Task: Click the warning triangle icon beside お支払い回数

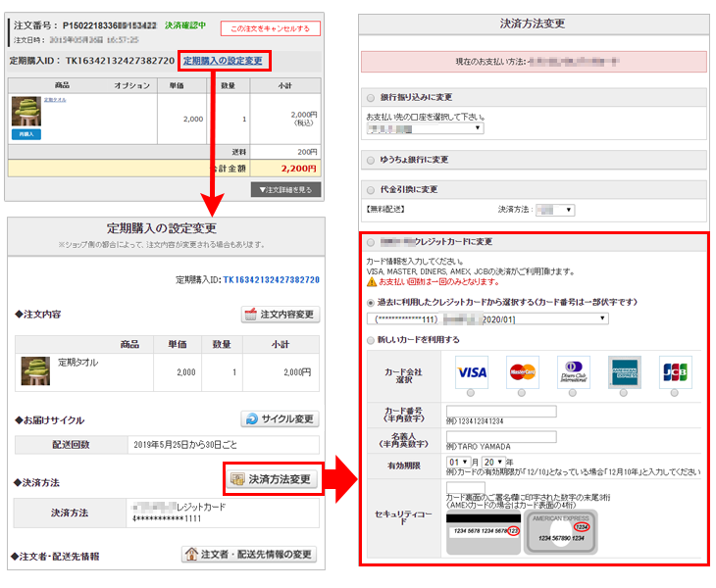Action: pyautogui.click(x=372, y=282)
